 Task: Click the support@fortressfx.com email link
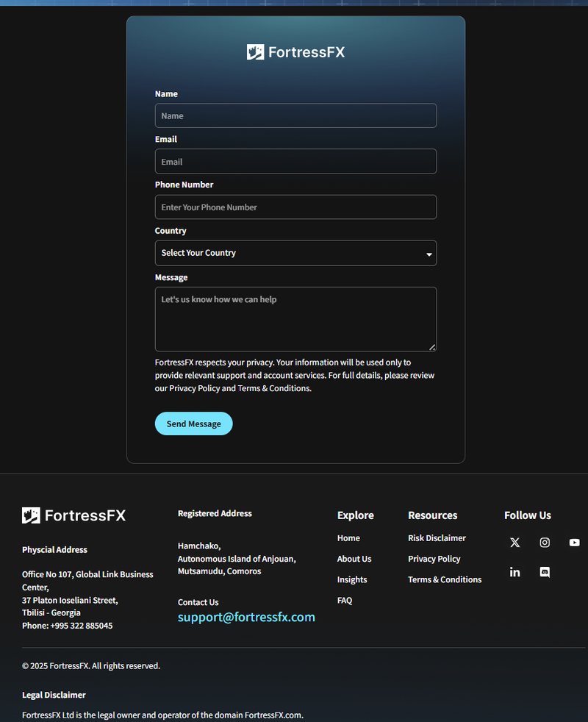point(246,617)
